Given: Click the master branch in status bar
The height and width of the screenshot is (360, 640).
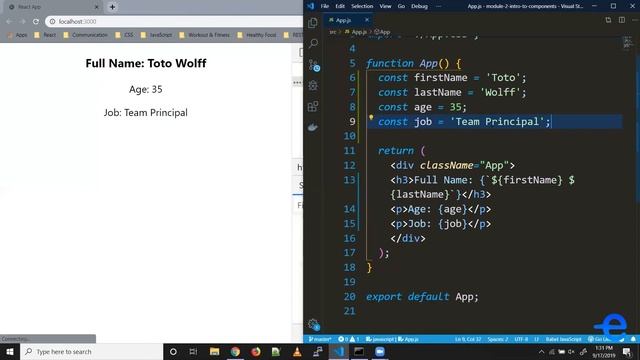Looking at the screenshot, I should pos(320,339).
